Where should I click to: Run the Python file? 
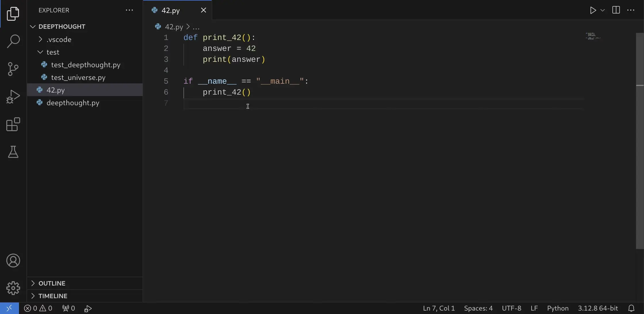593,10
